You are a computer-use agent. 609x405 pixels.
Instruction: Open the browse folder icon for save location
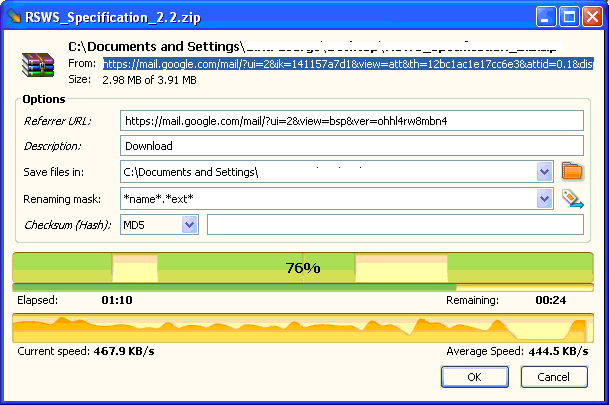(572, 172)
